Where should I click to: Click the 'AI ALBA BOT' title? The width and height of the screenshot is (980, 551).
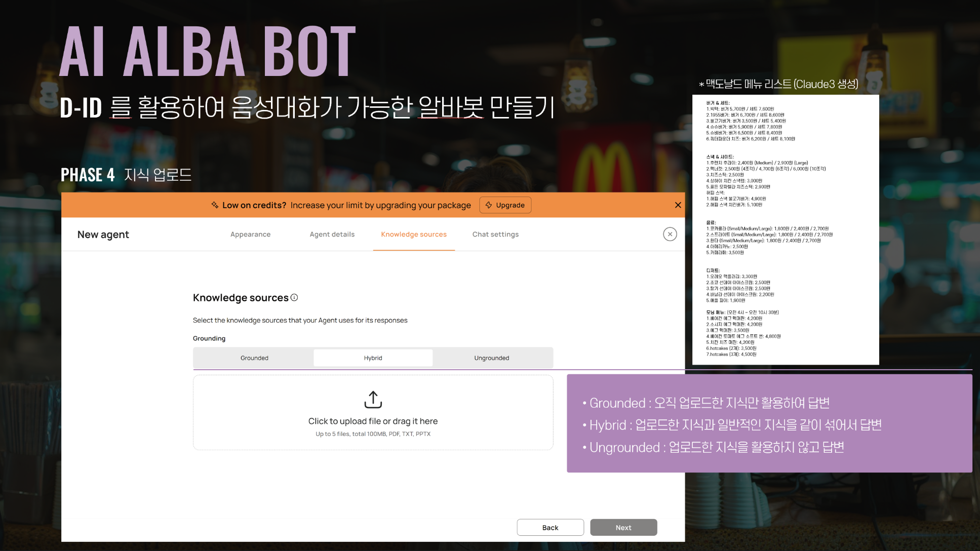208,51
